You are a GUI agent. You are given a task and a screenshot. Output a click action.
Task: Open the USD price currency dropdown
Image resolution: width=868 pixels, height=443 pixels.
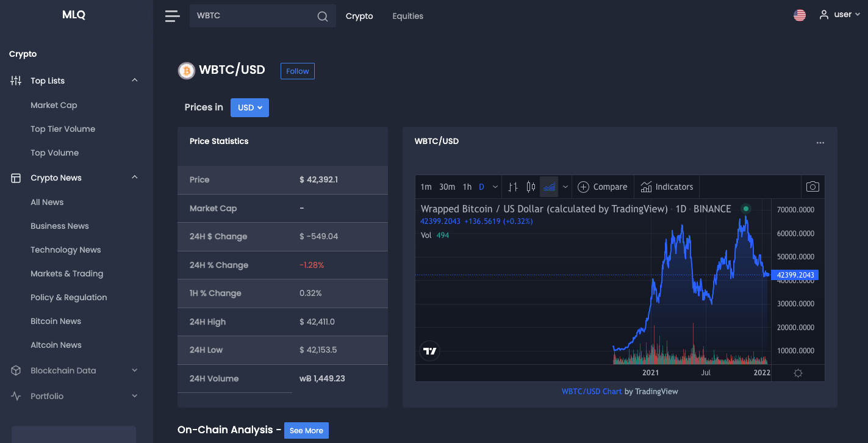coord(249,107)
